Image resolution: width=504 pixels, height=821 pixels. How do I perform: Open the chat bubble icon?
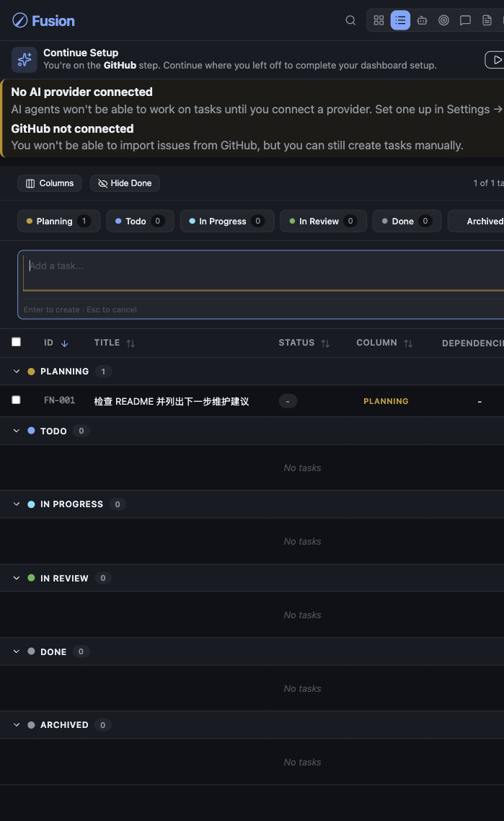point(465,20)
